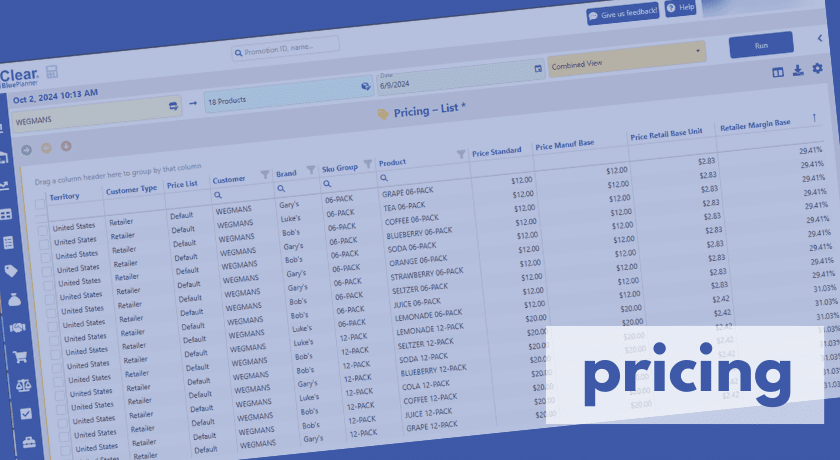
Task: Check the SODA 06-PACK row checkbox
Action: coord(49,286)
